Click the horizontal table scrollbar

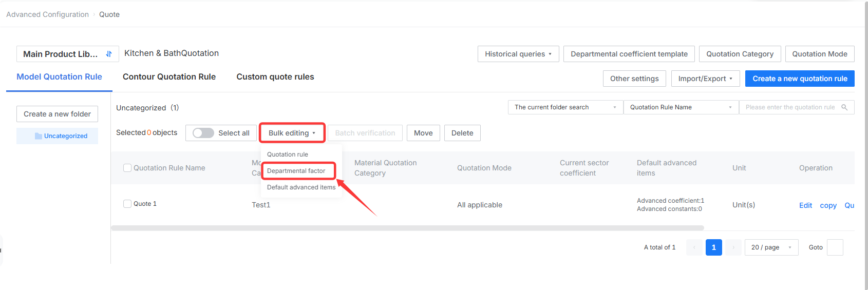click(x=407, y=228)
